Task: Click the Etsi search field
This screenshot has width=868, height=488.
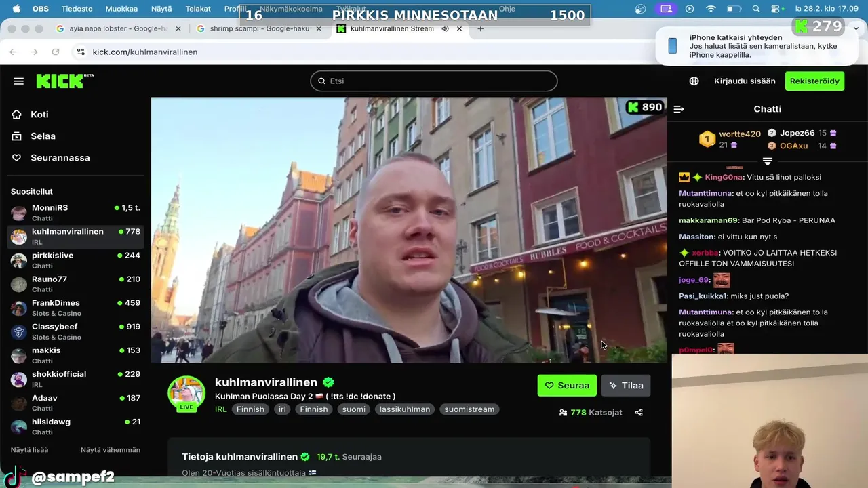Action: point(434,81)
